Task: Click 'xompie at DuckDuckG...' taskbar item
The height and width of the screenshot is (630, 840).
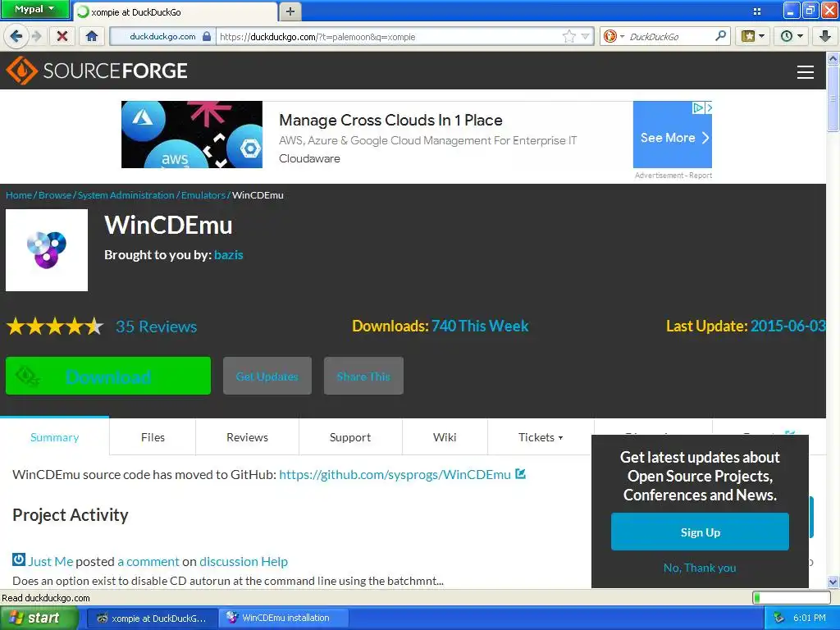Action: click(152, 619)
